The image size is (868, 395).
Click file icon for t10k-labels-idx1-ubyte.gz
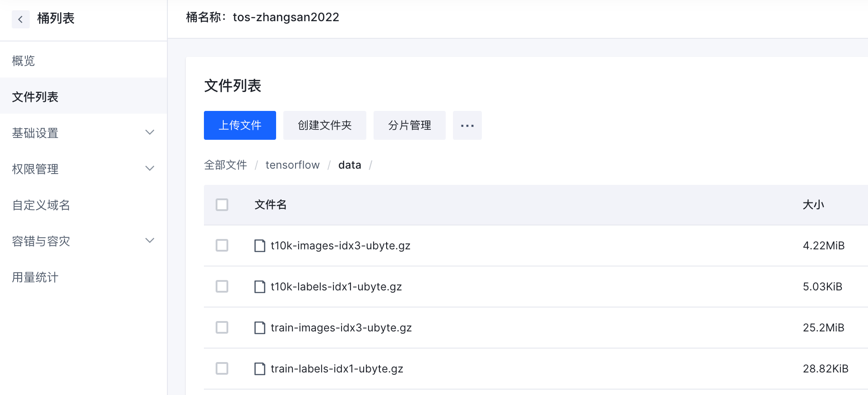pyautogui.click(x=260, y=287)
